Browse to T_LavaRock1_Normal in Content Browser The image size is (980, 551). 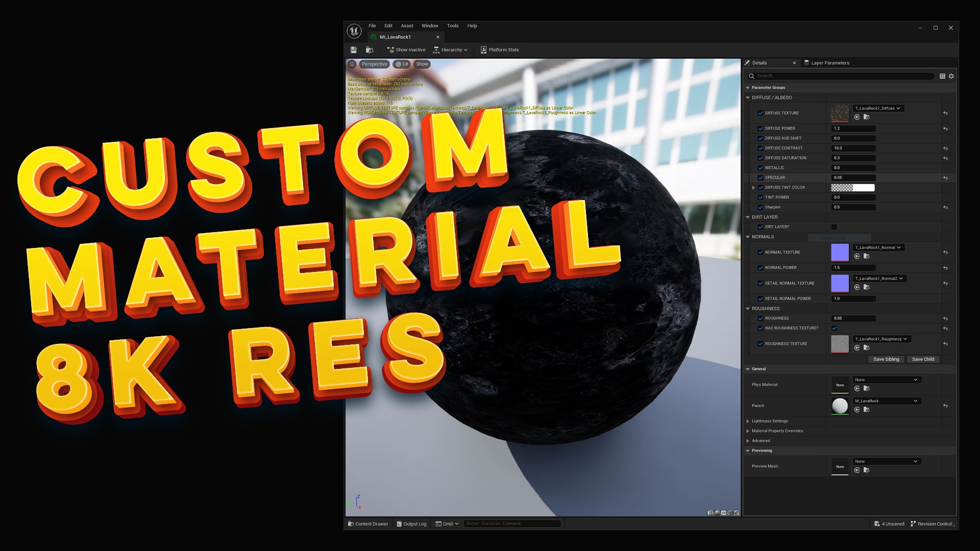866,256
